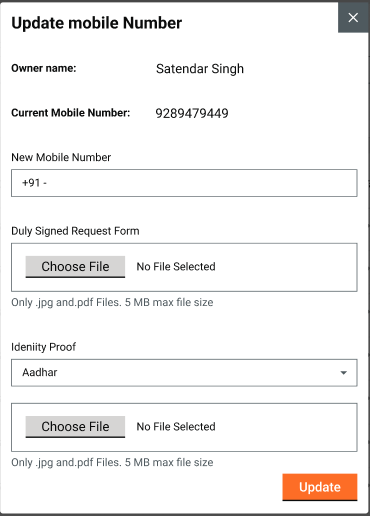Image resolution: width=370 pixels, height=516 pixels.
Task: Click the Owner name: label
Action: point(44,68)
